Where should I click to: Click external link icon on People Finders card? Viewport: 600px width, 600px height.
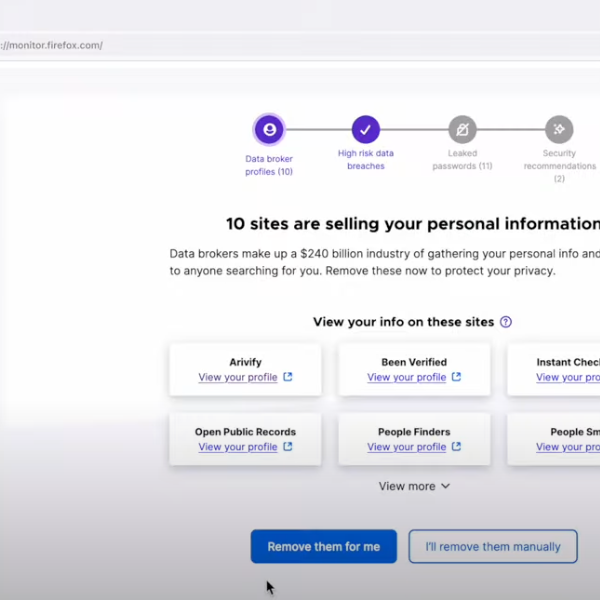[x=457, y=447]
